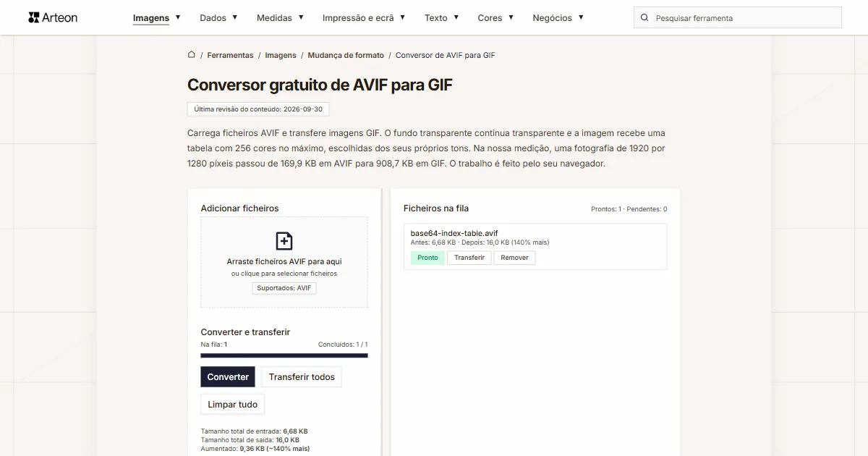Click the Ficheiros na fila heading
The width and height of the screenshot is (868, 456).
436,208
